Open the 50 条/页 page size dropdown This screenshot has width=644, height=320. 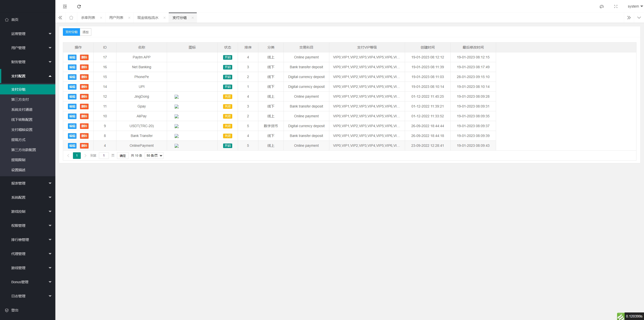(154, 156)
